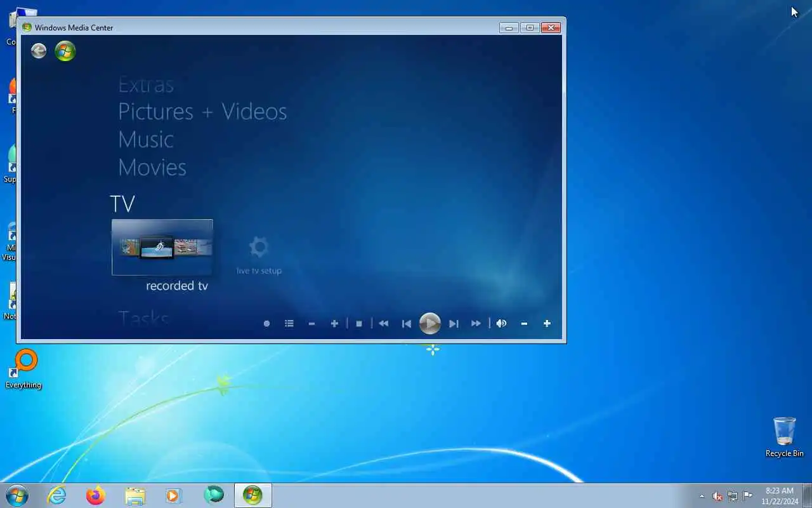Screen dimensions: 812x508
Task: Open the Movies menu item
Action: click(152, 168)
